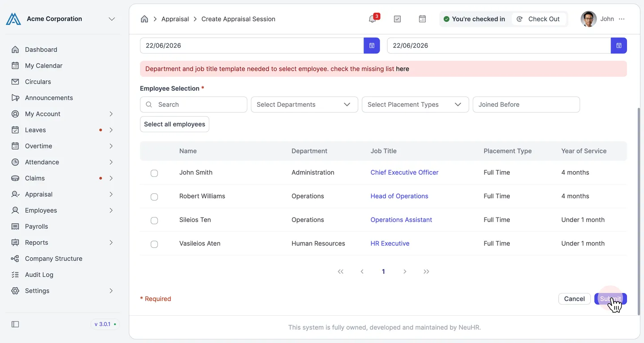644x343 pixels.
Task: Click the search magnifier icon
Action: click(x=149, y=105)
